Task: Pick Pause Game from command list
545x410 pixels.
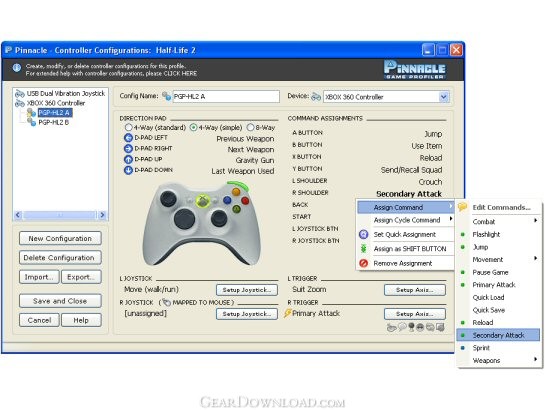Action: point(498,272)
